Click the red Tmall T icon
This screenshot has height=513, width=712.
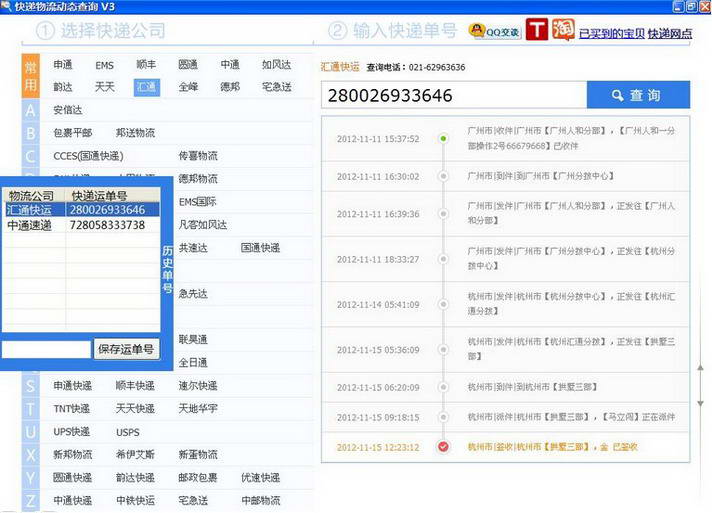537,30
